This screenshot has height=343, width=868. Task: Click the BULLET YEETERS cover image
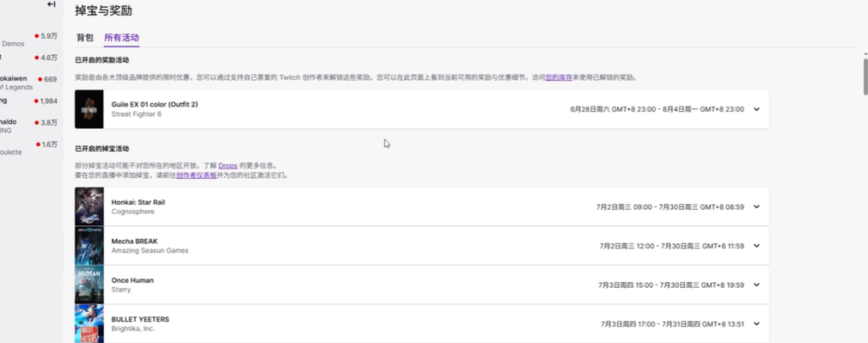tap(89, 324)
